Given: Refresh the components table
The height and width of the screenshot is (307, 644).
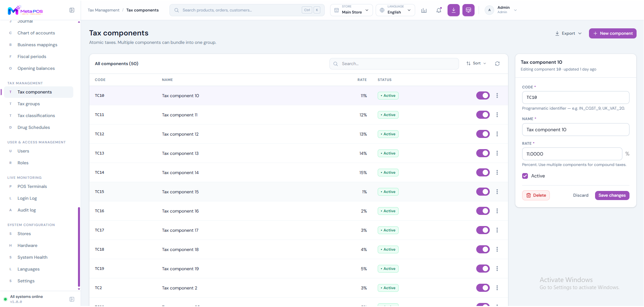Looking at the screenshot, I should click(497, 63).
